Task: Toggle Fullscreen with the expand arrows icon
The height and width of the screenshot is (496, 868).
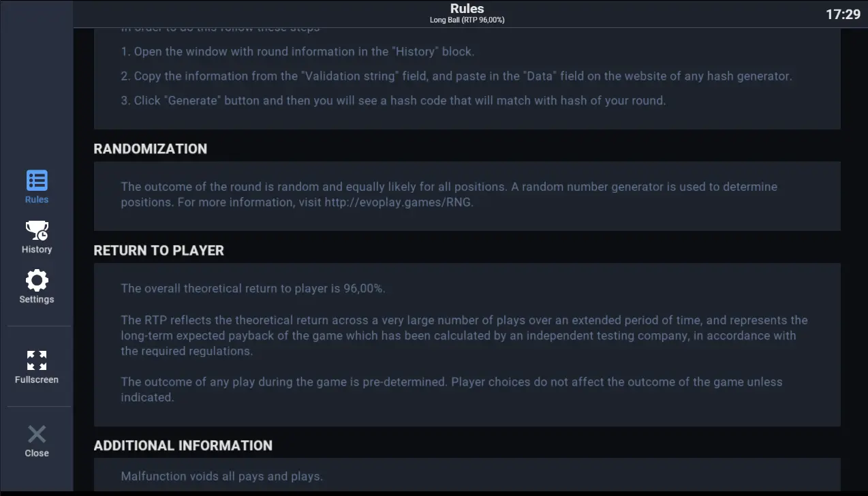Action: pos(37,360)
